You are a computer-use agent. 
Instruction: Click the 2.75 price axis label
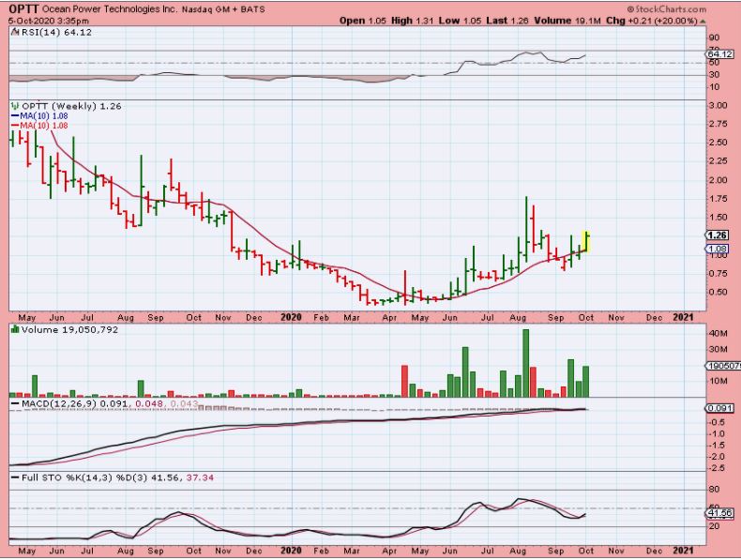point(718,124)
